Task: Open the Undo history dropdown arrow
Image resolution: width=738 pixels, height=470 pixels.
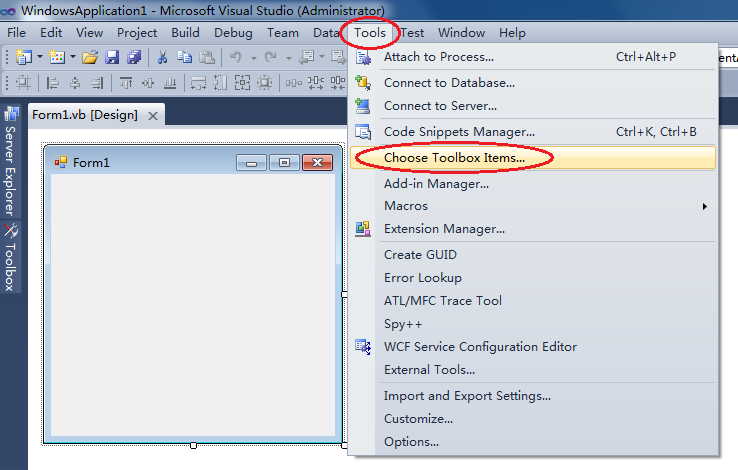Action: tap(254, 58)
